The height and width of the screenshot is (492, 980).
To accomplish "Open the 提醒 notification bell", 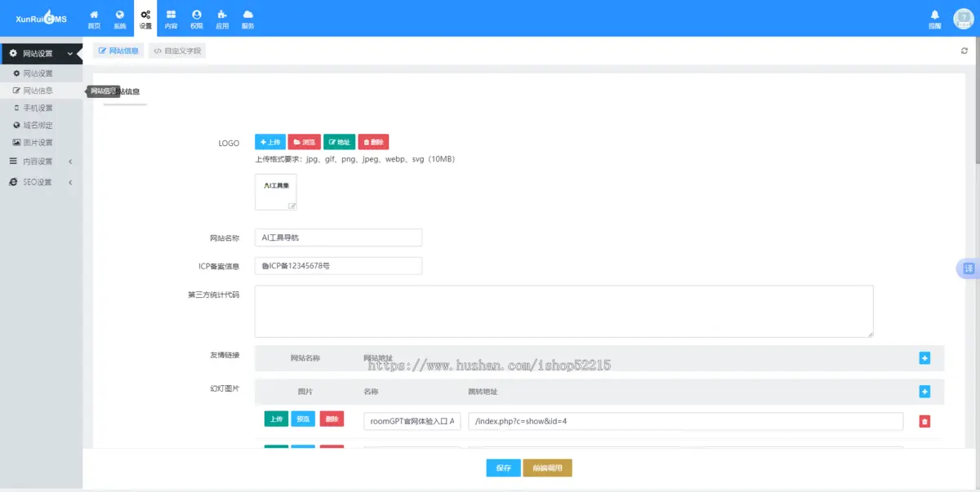I will tap(934, 19).
